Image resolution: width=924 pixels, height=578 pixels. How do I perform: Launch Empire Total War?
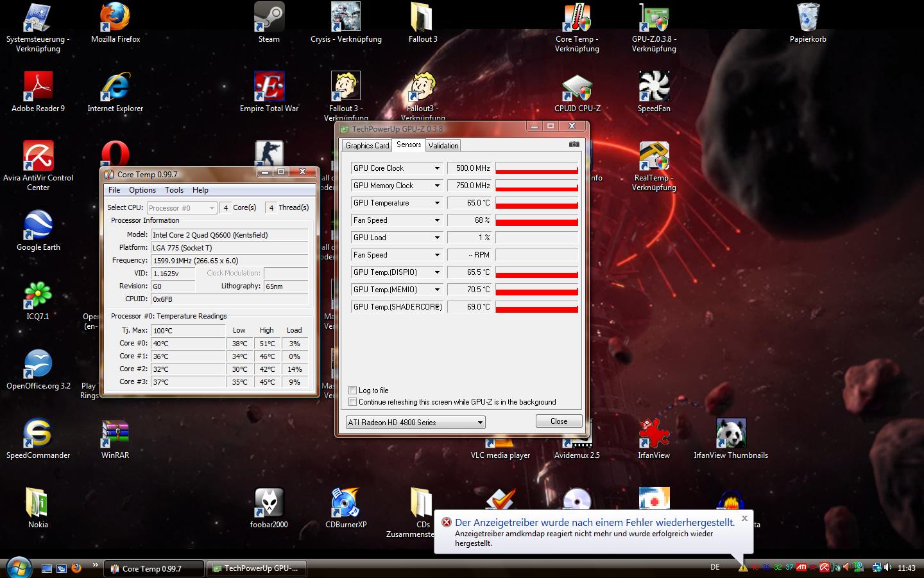pyautogui.click(x=269, y=87)
